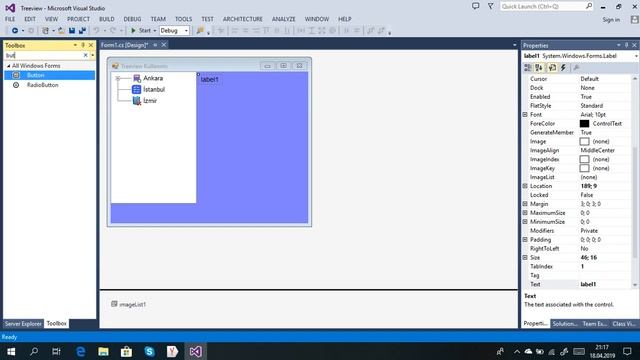The width and height of the screenshot is (640, 360).
Task: Select the imageList1 component in tray
Action: 129,304
